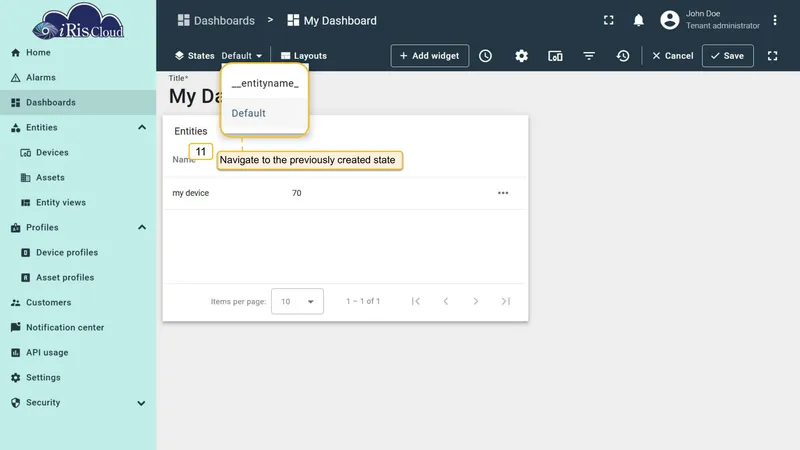
Task: Open John Doe user profile icon
Action: 670,20
